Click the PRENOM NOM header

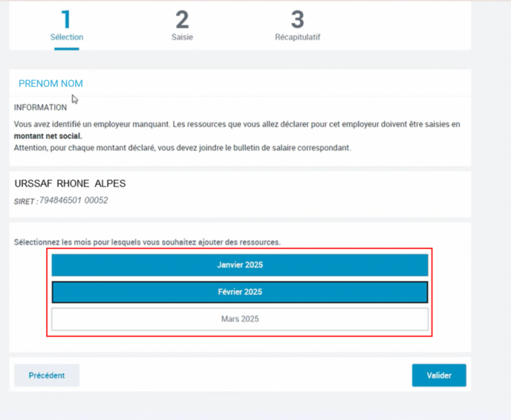point(50,84)
